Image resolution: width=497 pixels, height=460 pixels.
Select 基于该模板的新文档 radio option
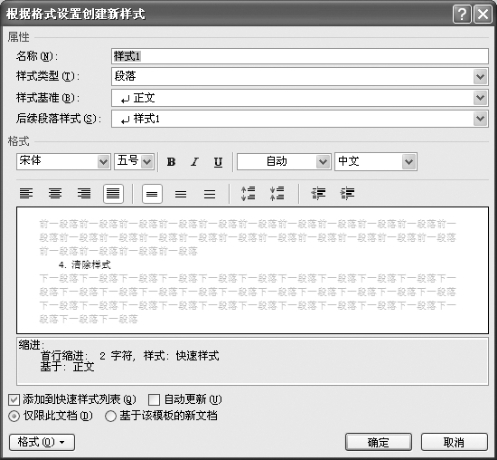click(110, 416)
